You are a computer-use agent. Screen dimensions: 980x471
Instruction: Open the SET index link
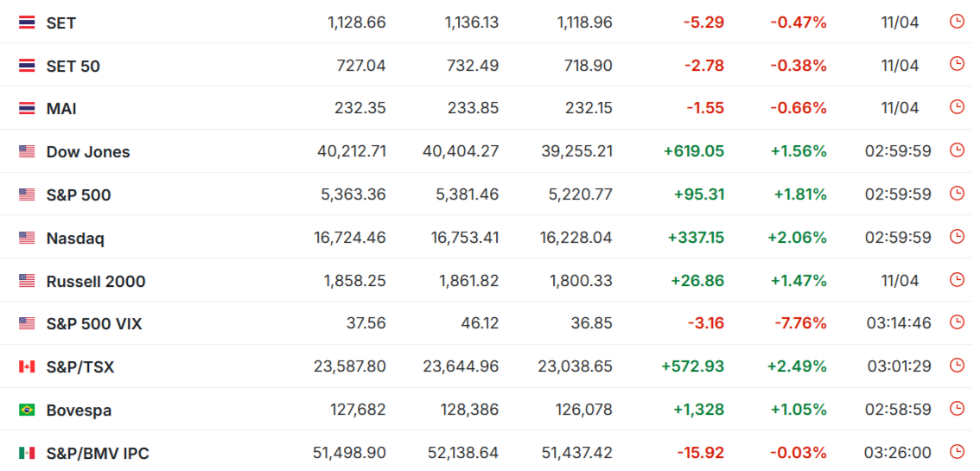click(61, 23)
